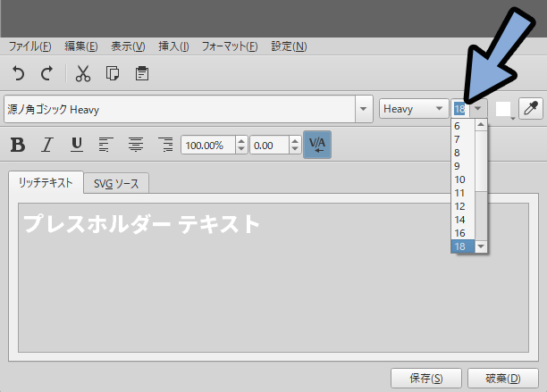Viewport: 547px width, 392px height.
Task: Expand the Heavy font style dropdown
Action: pyautogui.click(x=438, y=109)
